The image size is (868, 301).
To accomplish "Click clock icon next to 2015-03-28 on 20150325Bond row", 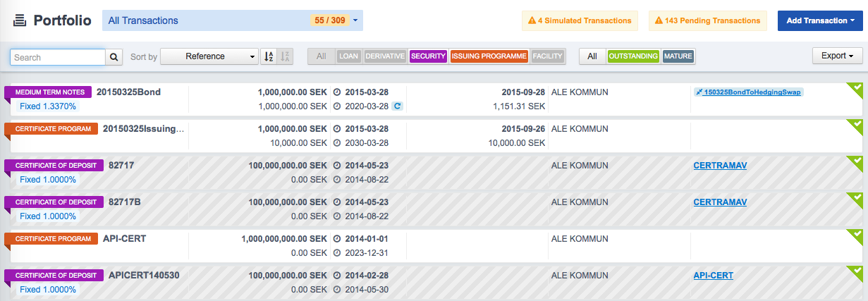I will click(336, 92).
